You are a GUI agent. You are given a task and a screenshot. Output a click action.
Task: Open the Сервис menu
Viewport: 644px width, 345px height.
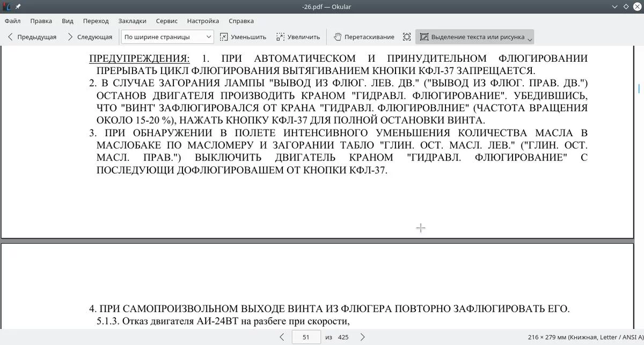coord(167,21)
